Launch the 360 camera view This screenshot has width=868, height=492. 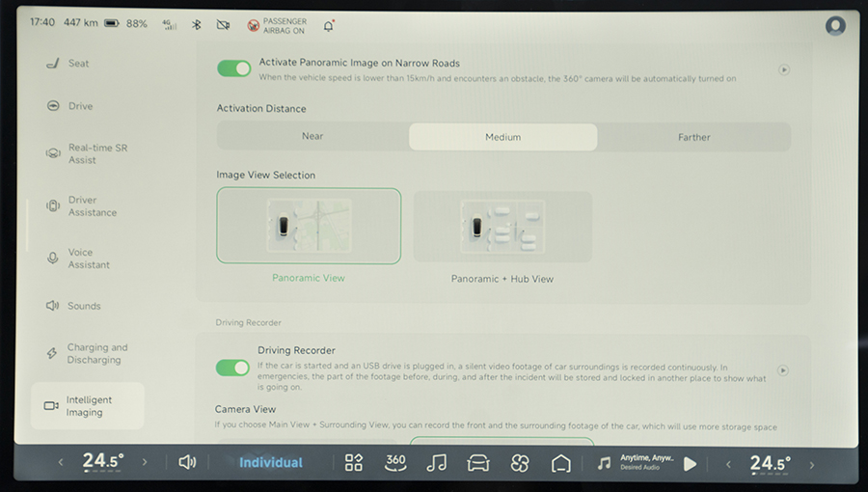click(x=395, y=463)
